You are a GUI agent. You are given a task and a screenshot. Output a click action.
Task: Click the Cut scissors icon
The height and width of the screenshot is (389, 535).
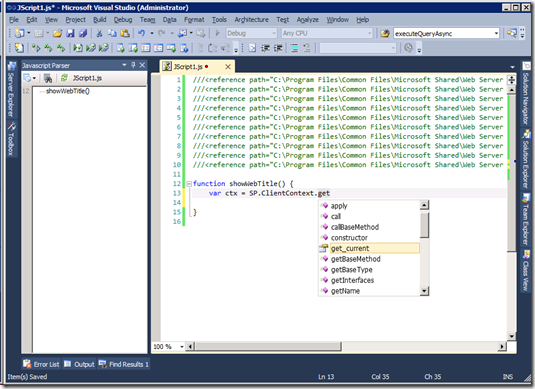[x=99, y=33]
